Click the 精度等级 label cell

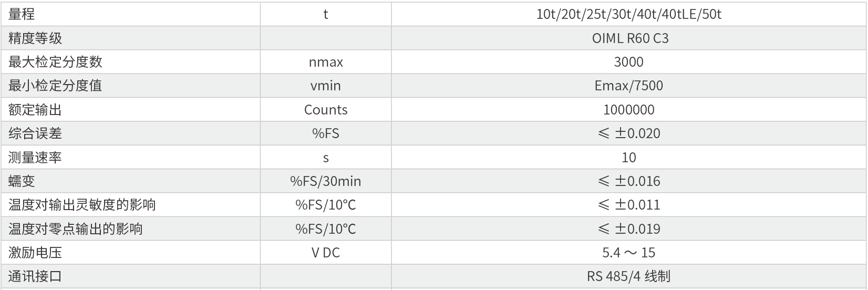[35, 38]
